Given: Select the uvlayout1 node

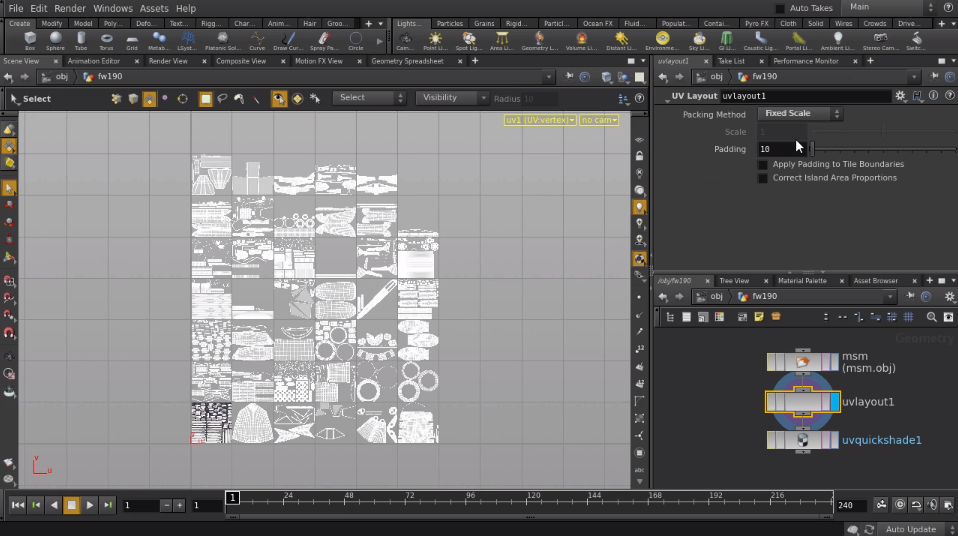Looking at the screenshot, I should pos(803,402).
